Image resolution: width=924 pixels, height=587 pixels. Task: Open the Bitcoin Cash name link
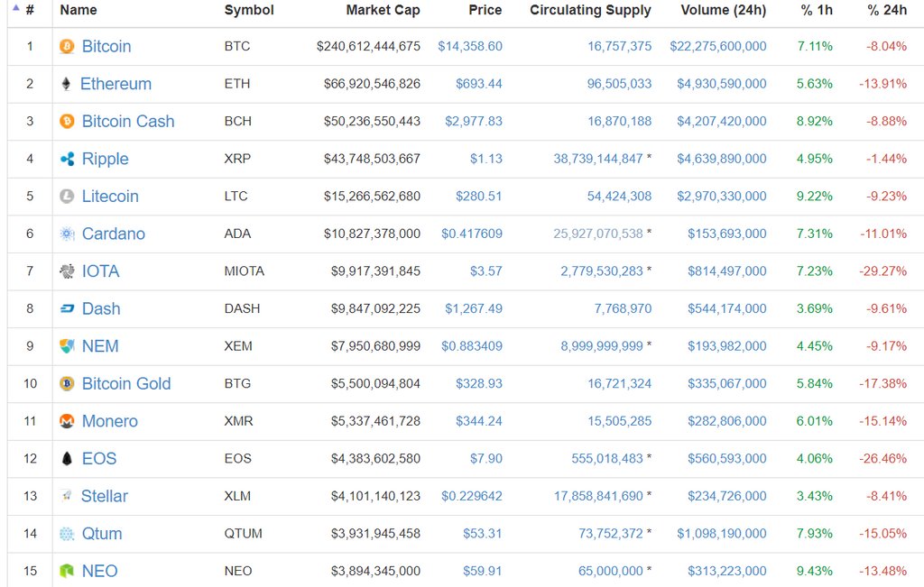128,122
